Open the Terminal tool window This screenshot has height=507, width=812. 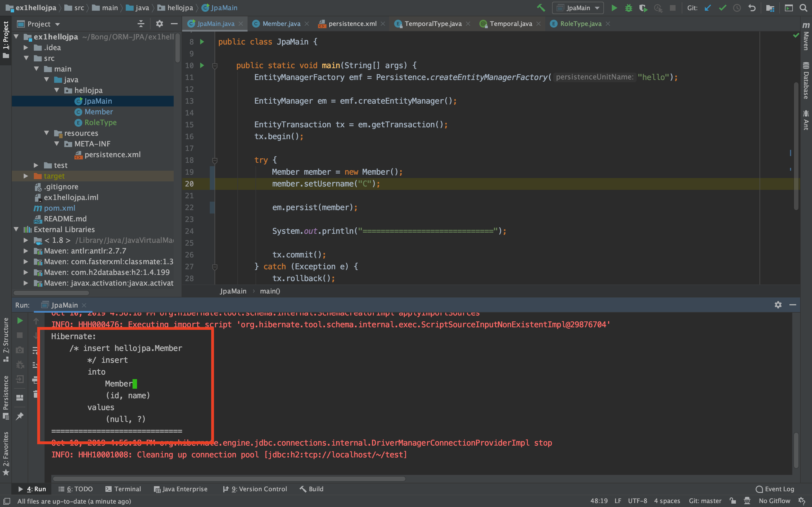tap(123, 489)
